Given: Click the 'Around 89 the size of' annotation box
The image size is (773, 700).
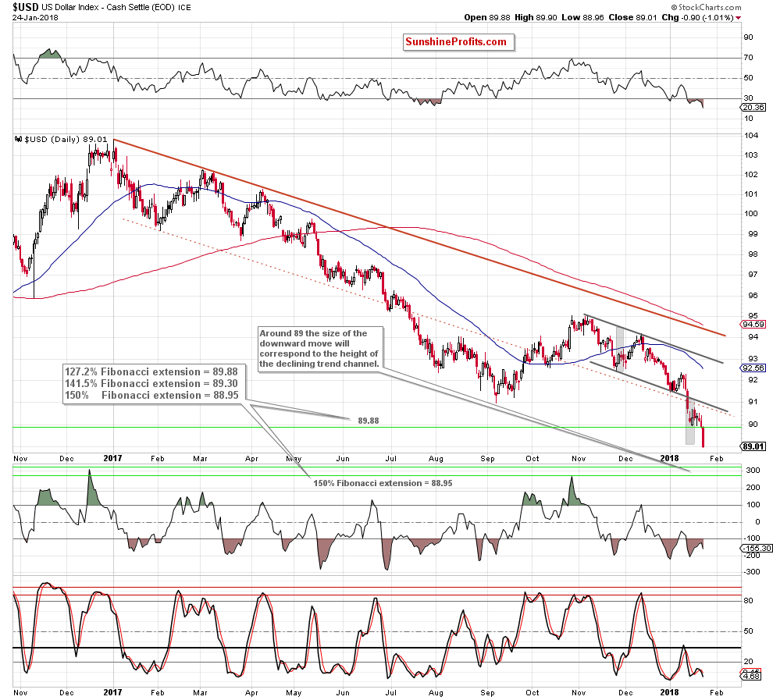Looking at the screenshot, I should click(320, 349).
